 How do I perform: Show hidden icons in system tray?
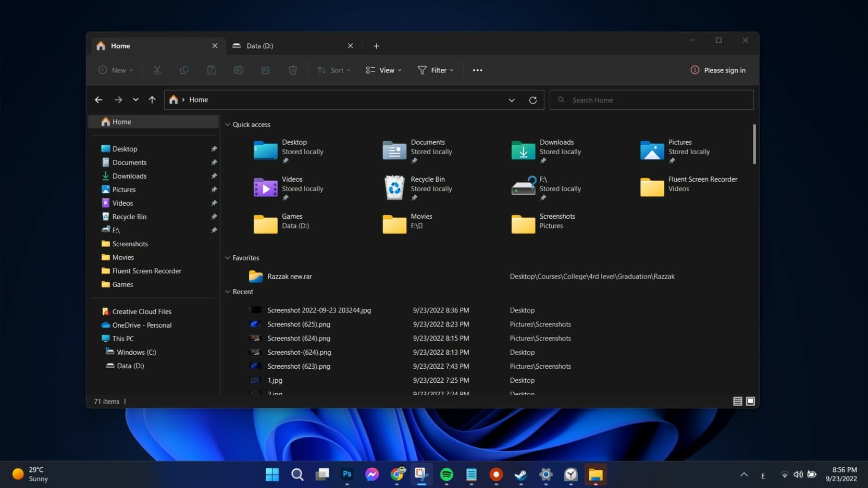click(x=744, y=474)
